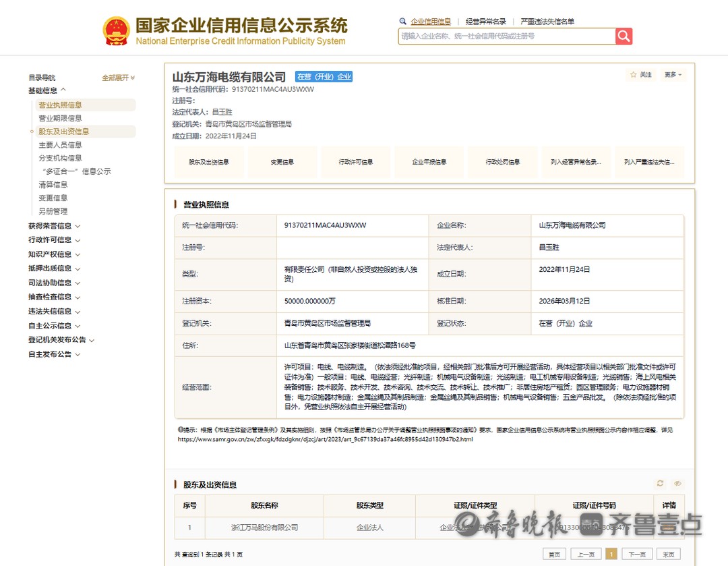Click the star follow icon 关注

coord(641,75)
